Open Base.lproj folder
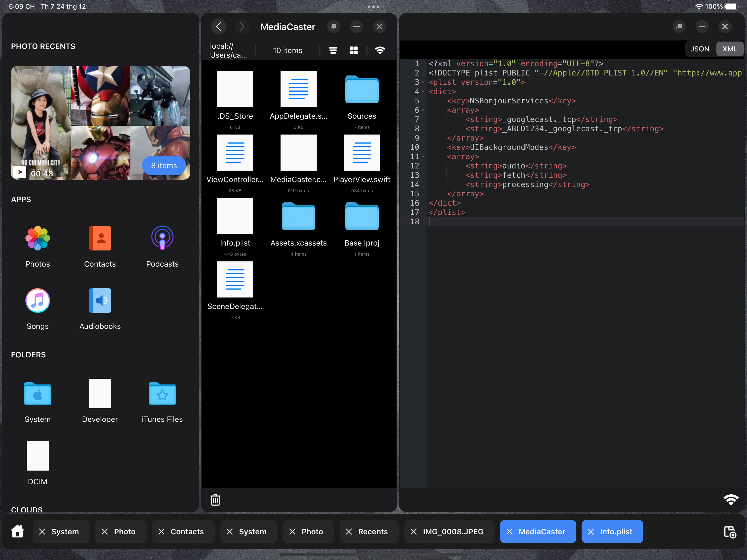 tap(362, 227)
